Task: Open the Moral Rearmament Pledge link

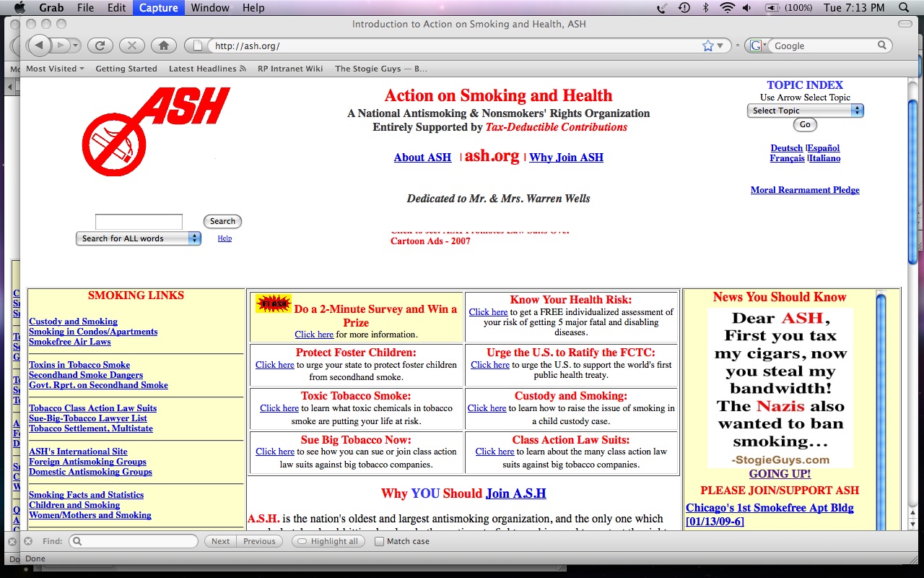Action: [805, 190]
